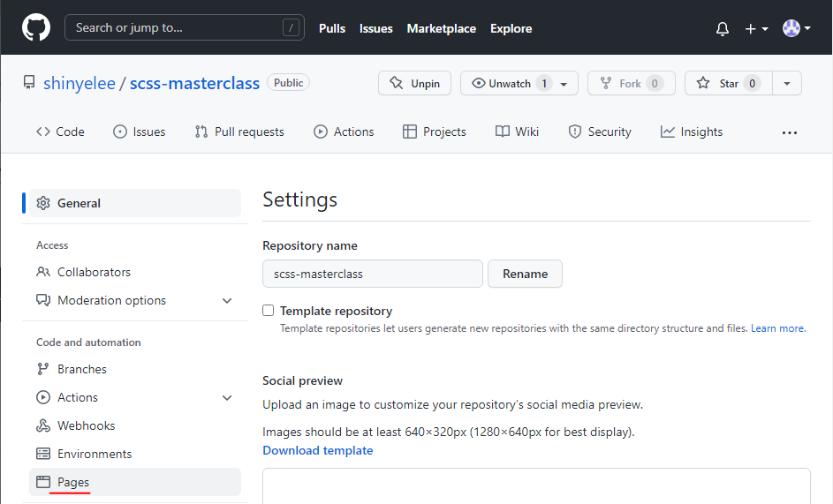833x504 pixels.
Task: Click the social preview image area
Action: point(536,486)
